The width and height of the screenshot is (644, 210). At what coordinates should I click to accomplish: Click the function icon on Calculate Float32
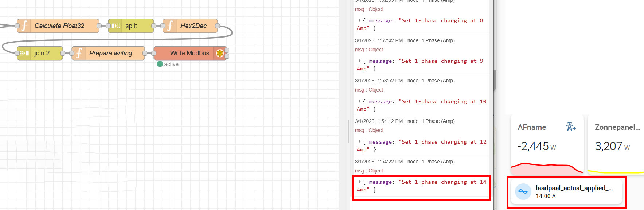(x=24, y=26)
